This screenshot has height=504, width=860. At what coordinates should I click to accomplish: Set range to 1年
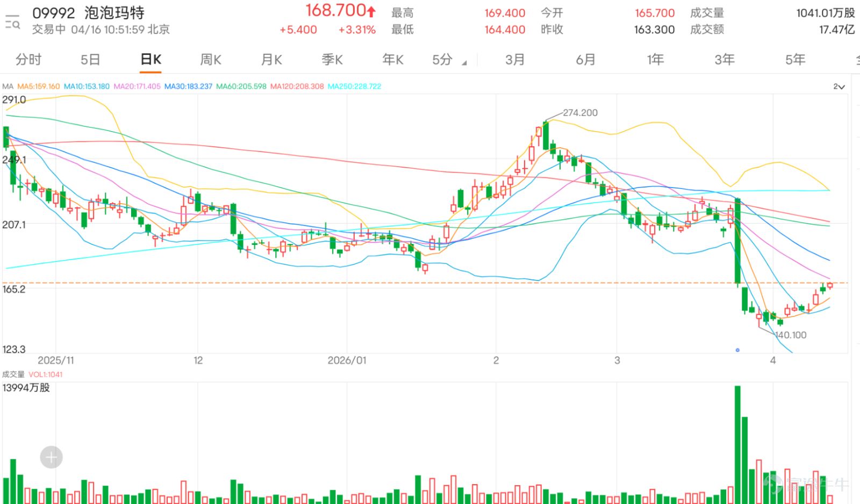(655, 60)
